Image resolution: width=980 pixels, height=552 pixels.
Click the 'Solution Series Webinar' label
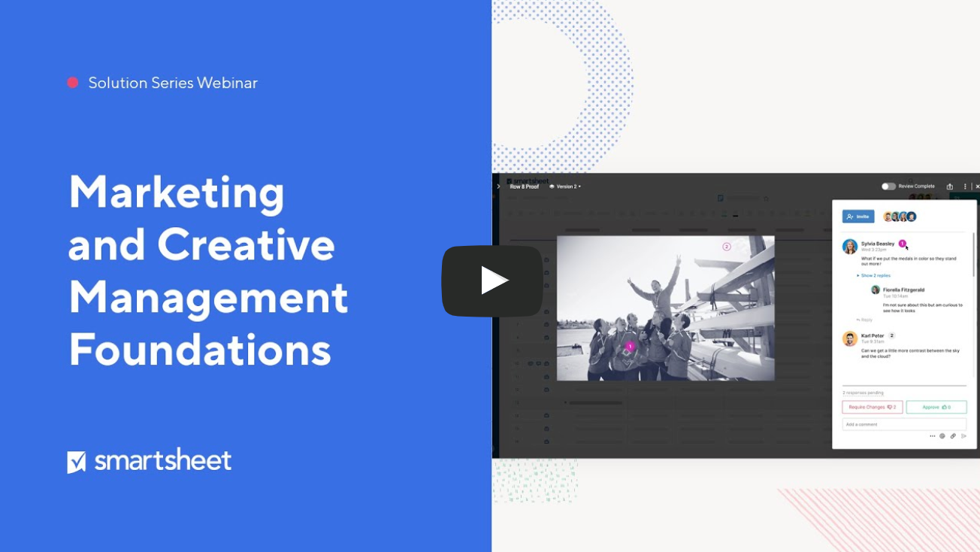(x=173, y=83)
